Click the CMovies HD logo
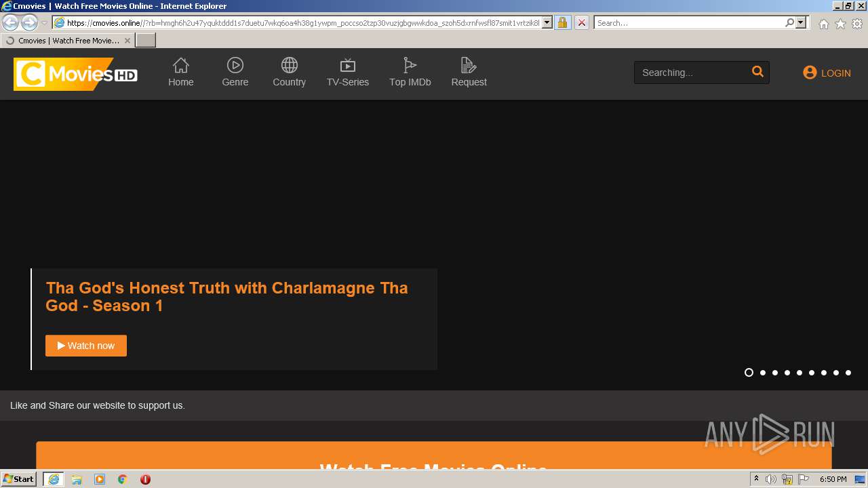Screen dimensions: 868x488 pos(75,74)
